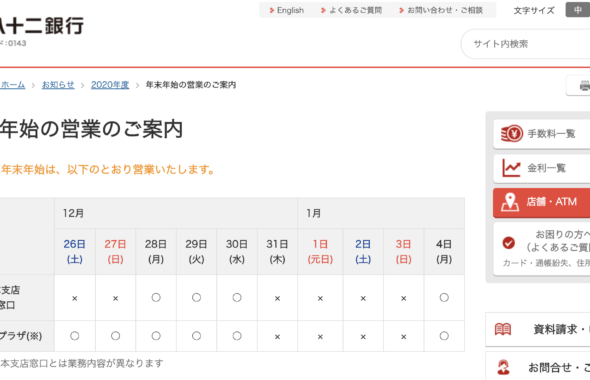Click the open book 資料請求 icon
This screenshot has height=380, width=590.
coord(503,329)
